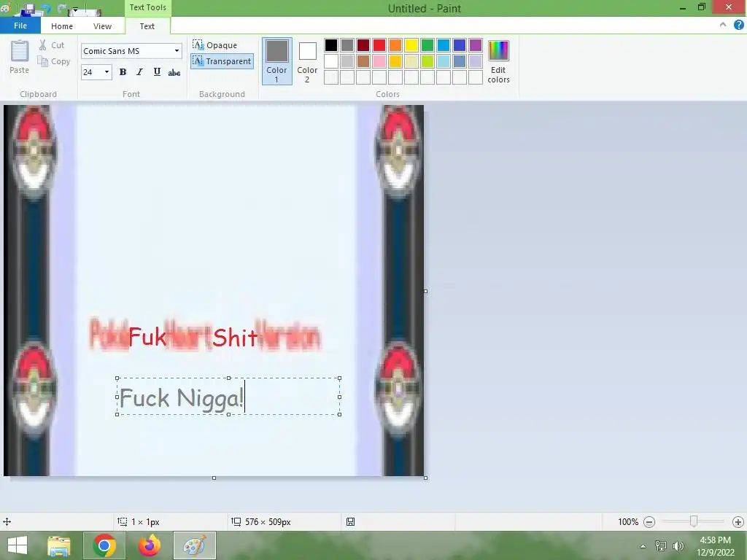747x560 pixels.
Task: Open File Explorer from the taskbar
Action: pos(58,545)
